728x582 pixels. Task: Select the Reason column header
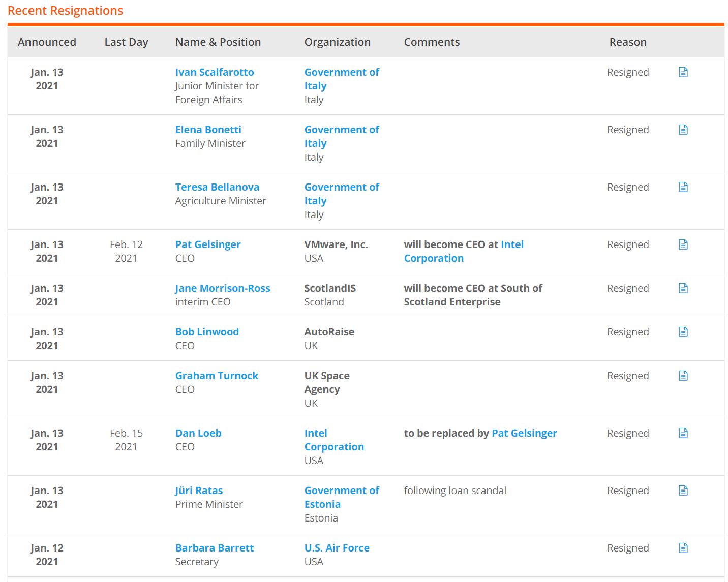coord(628,42)
